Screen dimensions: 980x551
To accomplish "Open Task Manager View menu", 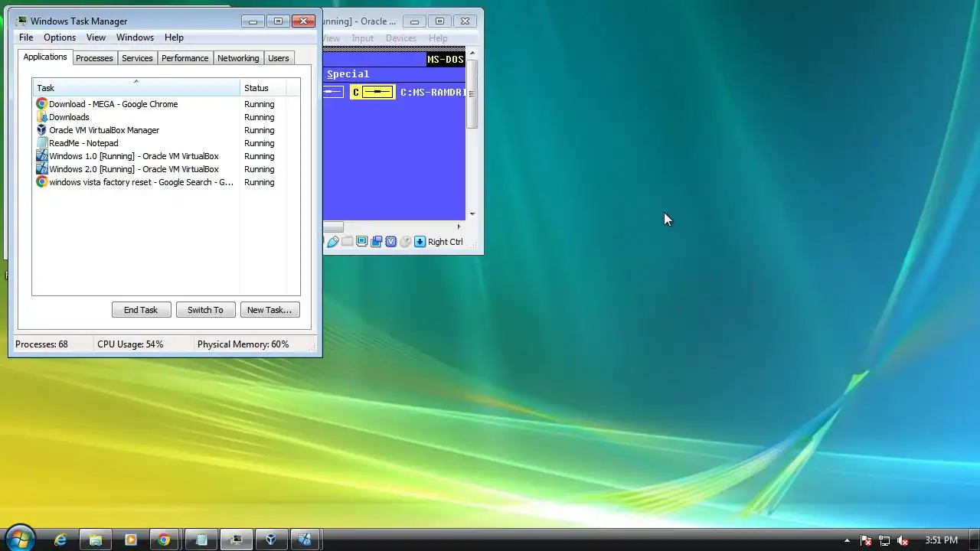I will point(96,37).
